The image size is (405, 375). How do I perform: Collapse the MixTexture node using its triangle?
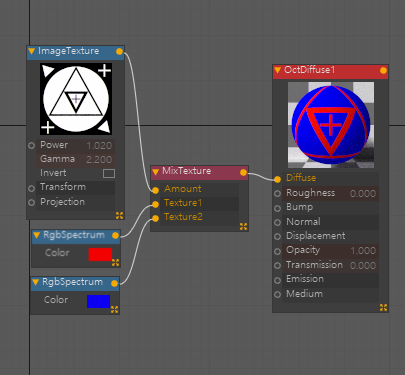[155, 172]
